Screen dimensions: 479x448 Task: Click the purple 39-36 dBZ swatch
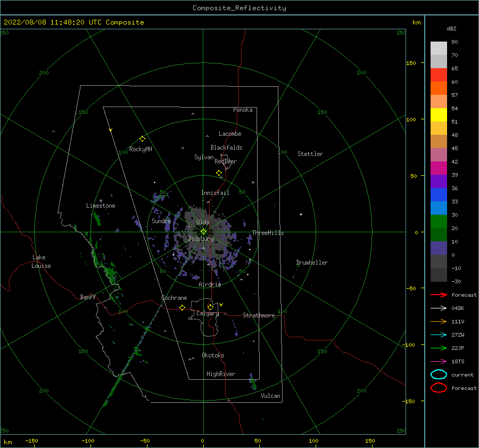pyautogui.click(x=439, y=181)
